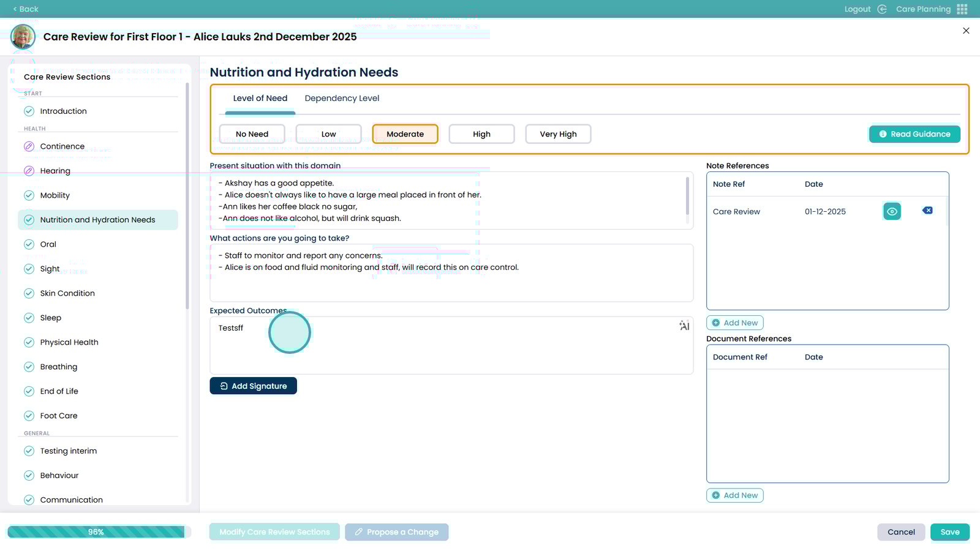
Task: Click the Logout arrow icon
Action: (882, 9)
